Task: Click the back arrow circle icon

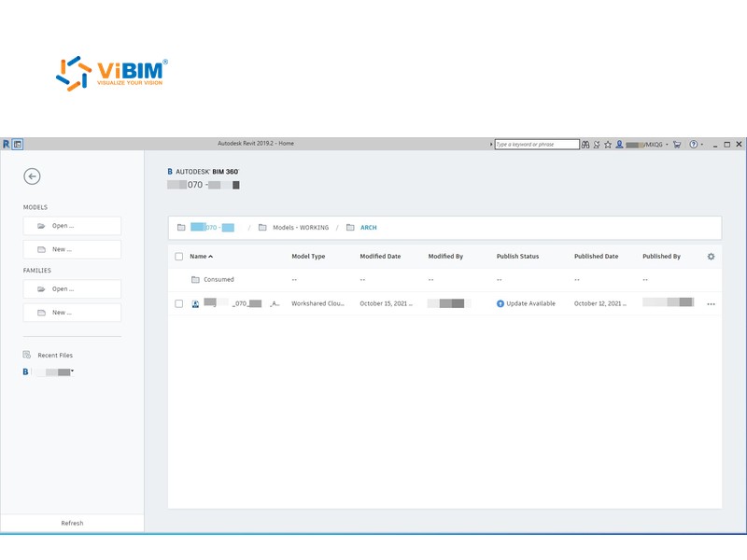Action: point(32,176)
